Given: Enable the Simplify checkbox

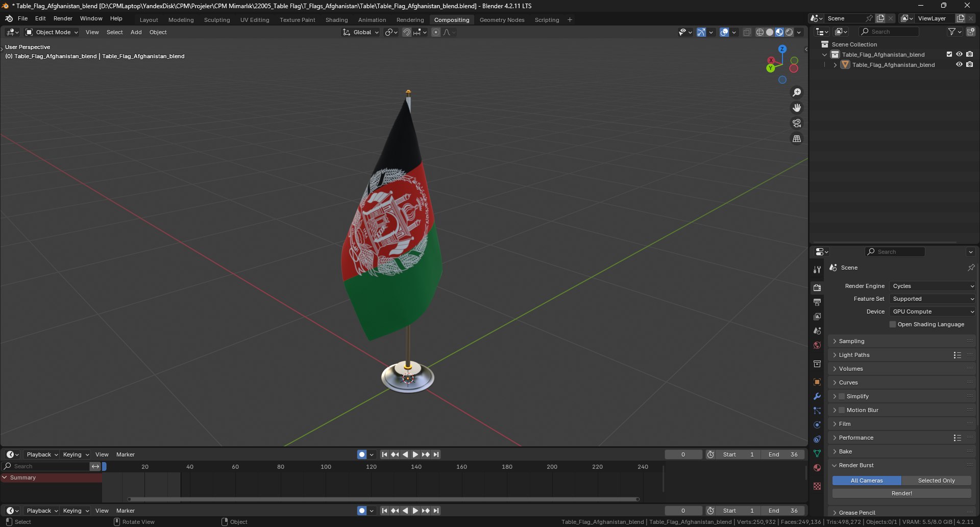Looking at the screenshot, I should point(842,396).
